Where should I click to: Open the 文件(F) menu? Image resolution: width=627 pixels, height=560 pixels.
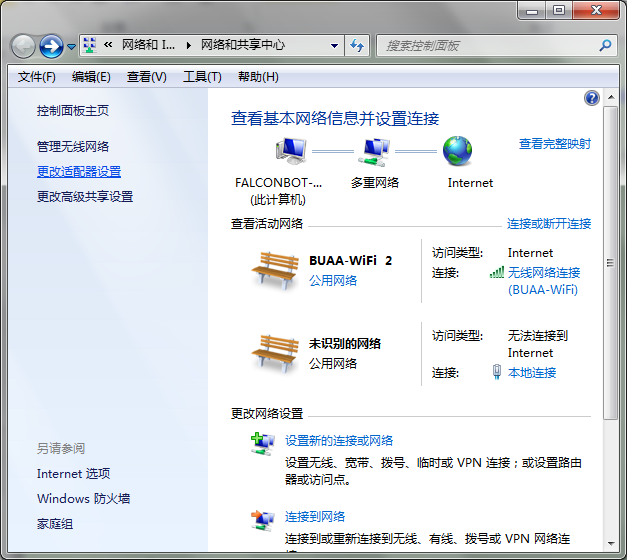click(36, 77)
